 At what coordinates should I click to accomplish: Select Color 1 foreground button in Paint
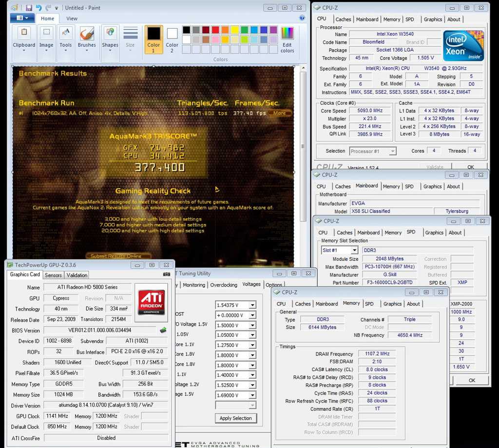[x=154, y=39]
